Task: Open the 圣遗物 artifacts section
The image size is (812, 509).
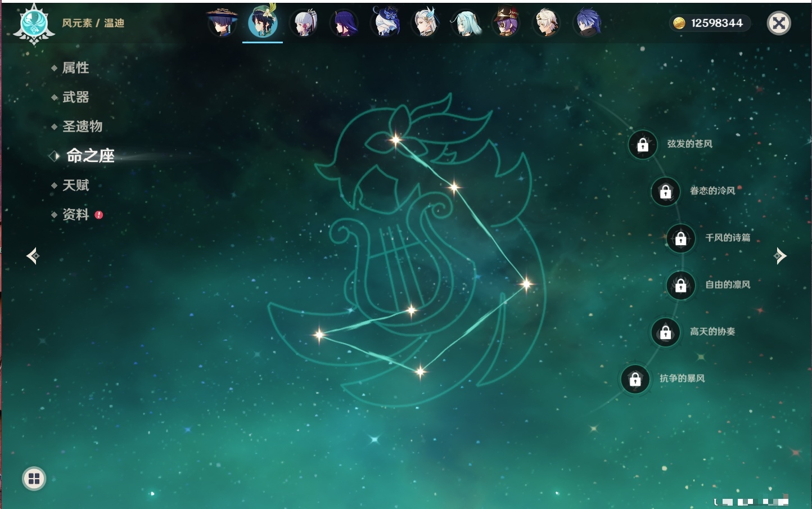Action: (x=82, y=127)
